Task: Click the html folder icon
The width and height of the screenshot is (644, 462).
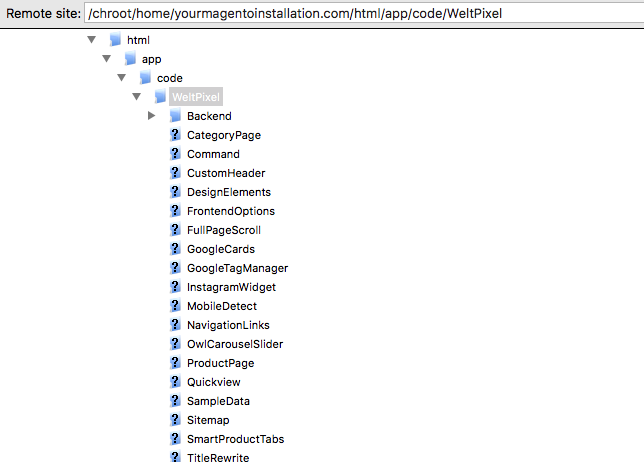Action: [115, 39]
